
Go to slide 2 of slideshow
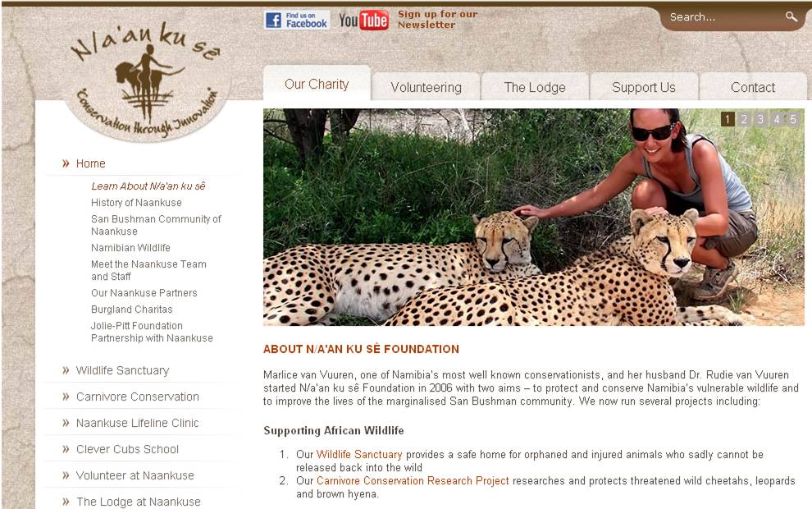point(744,119)
